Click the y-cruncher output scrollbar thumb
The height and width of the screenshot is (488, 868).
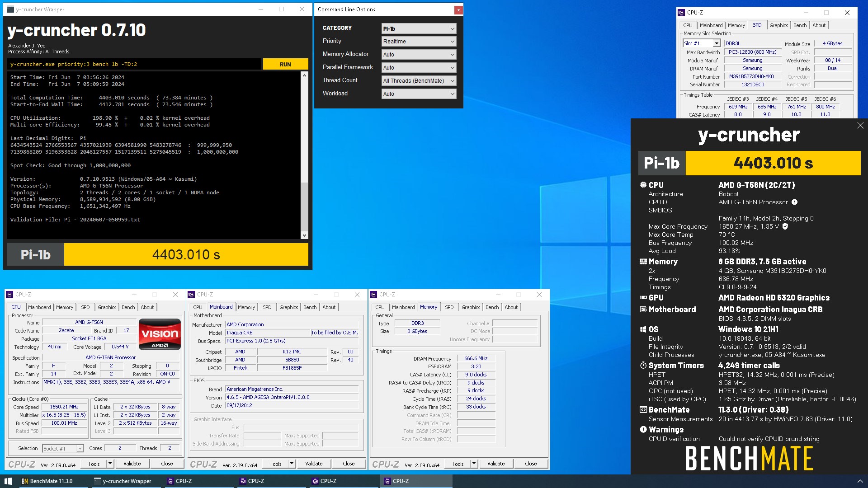(304, 206)
